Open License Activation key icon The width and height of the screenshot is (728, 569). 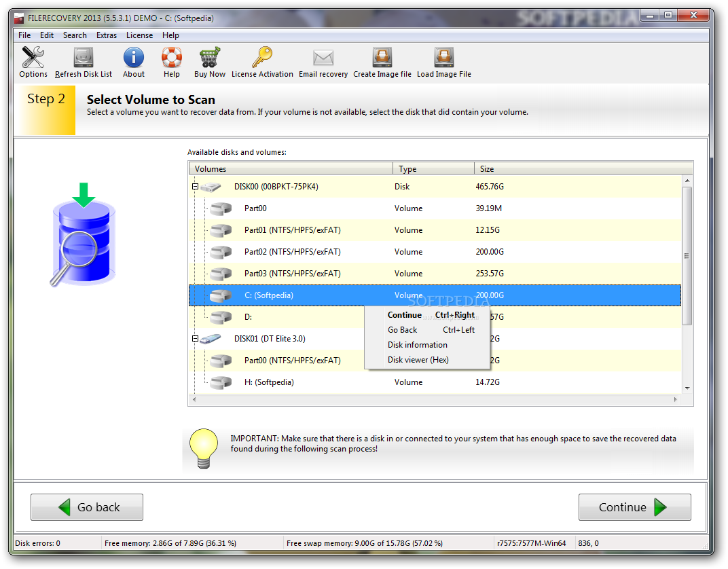262,57
